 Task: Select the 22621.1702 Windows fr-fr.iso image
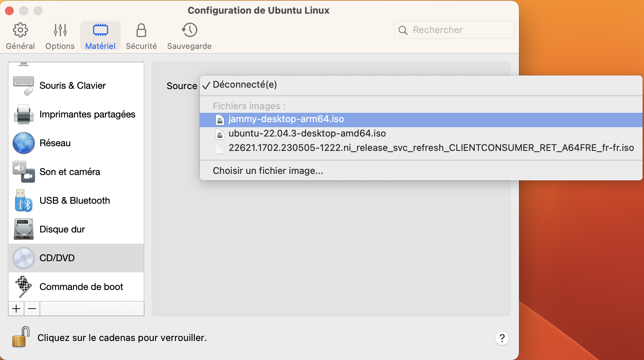(421, 148)
